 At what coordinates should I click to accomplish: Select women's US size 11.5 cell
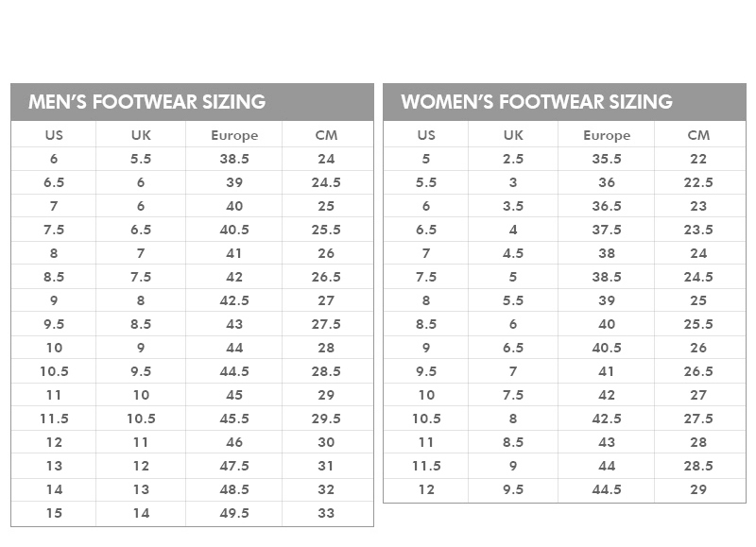coord(426,466)
